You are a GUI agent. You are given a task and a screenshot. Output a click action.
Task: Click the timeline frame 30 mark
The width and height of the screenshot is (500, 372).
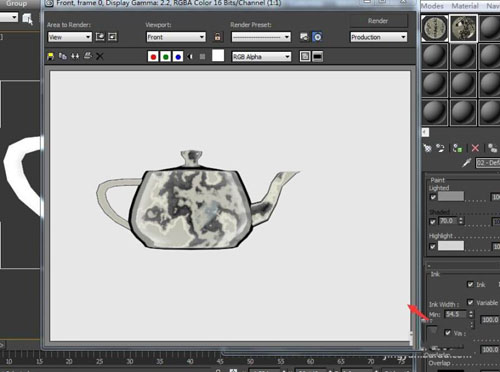click(x=129, y=361)
